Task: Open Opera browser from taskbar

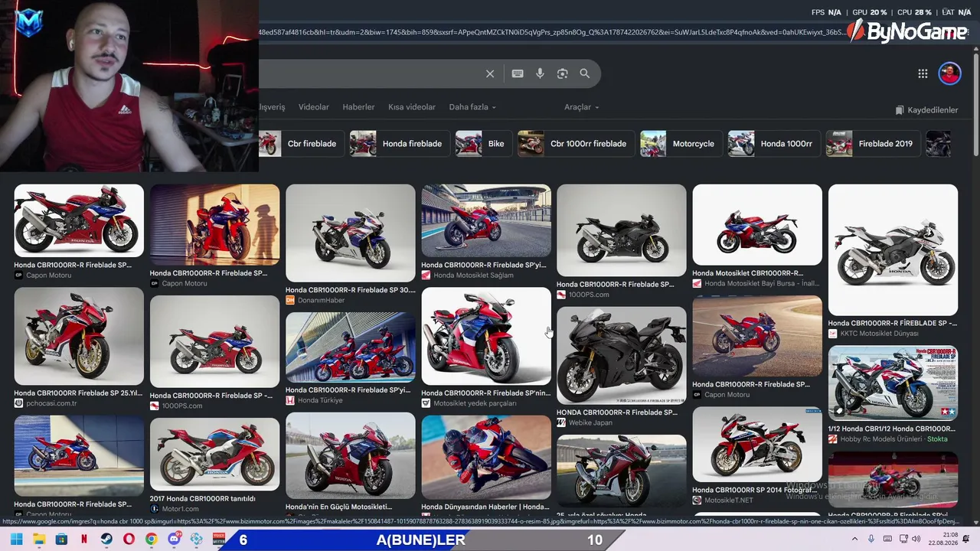Action: pyautogui.click(x=129, y=540)
